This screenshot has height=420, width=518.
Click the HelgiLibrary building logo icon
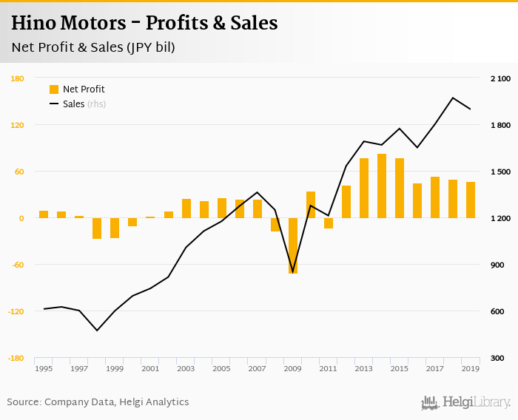point(430,402)
